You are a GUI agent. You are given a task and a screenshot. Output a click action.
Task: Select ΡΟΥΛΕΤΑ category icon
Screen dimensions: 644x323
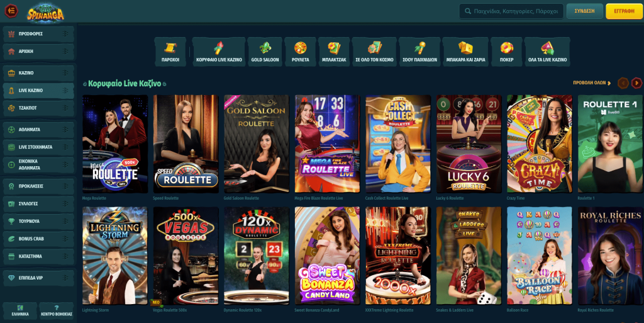300,48
